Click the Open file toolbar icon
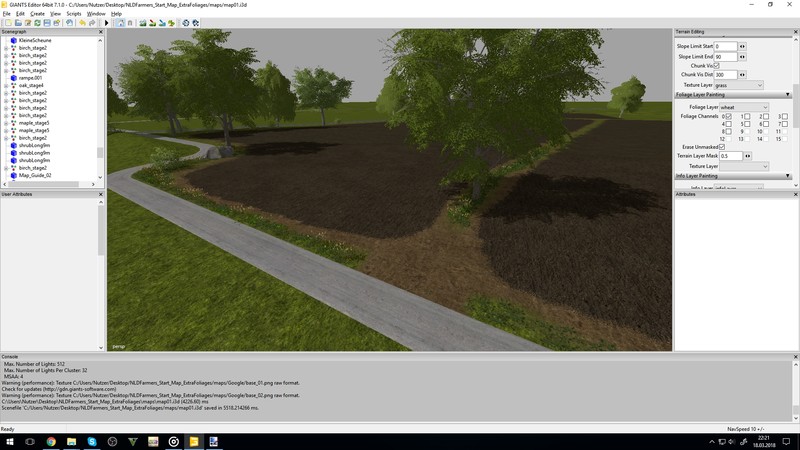This screenshot has width=800, height=450. tap(18, 23)
